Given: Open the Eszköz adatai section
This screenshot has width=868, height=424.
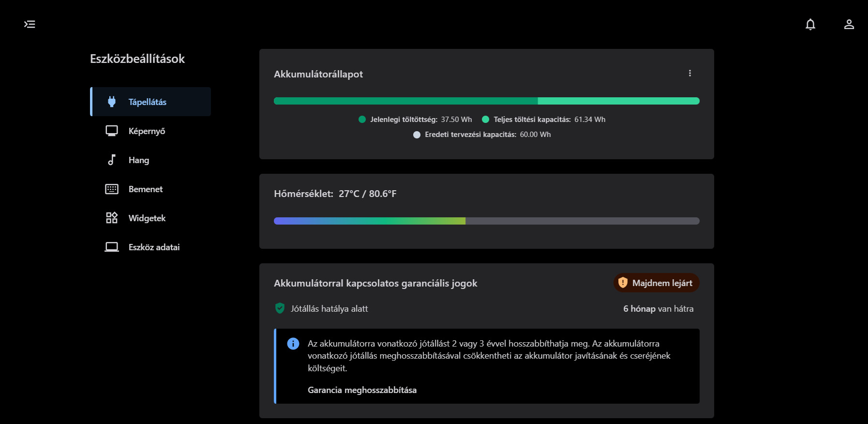Looking at the screenshot, I should coord(154,247).
